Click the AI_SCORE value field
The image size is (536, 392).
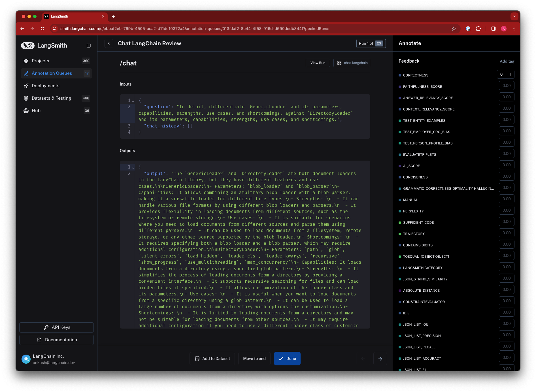coord(507,165)
